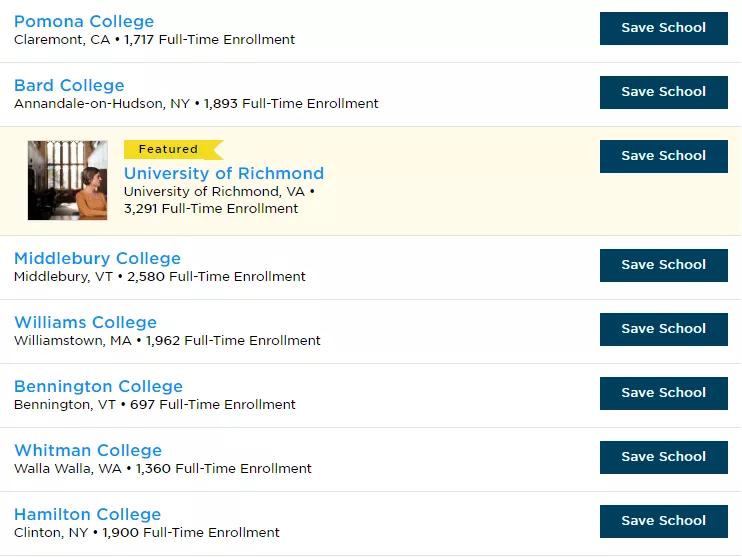Open the Bard College page
The width and height of the screenshot is (742, 557).
(69, 85)
